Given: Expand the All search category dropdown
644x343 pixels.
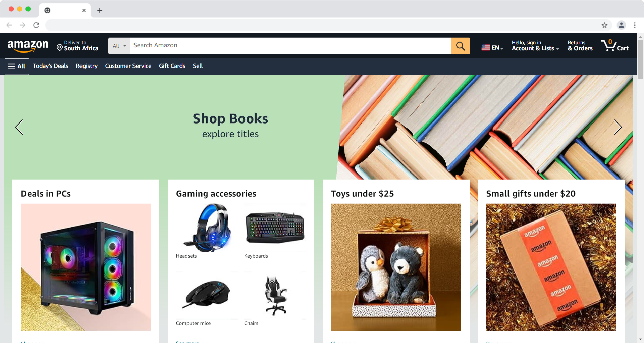Looking at the screenshot, I should pos(119,46).
